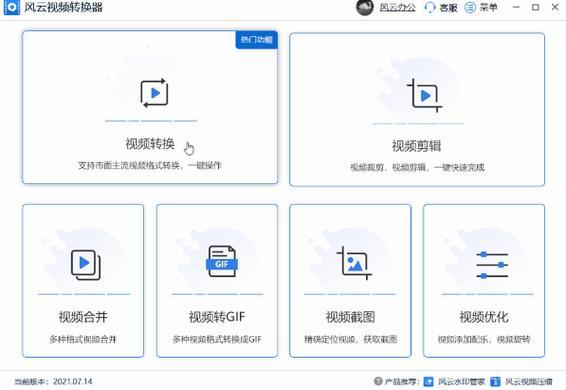The image size is (566, 390).
Task: Click the 菜单 list icon
Action: 470,7
